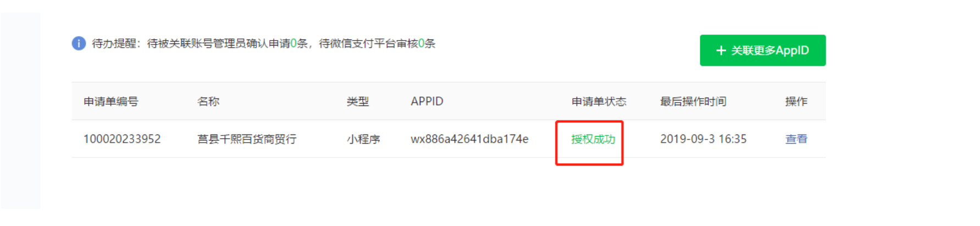Click the green 0 count after 确认申请

point(294,43)
